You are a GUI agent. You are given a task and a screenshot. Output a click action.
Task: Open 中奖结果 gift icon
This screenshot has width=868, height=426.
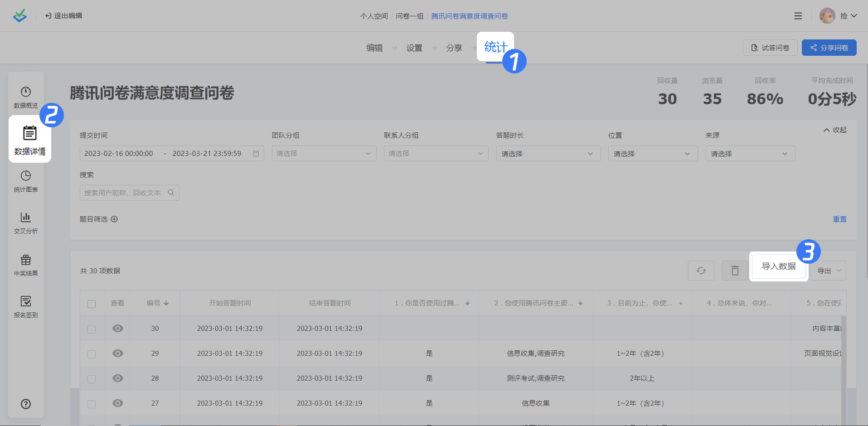[26, 260]
